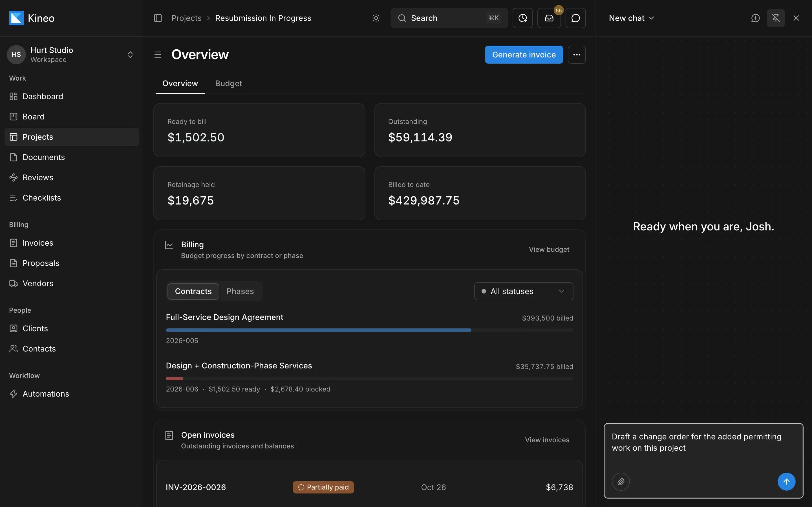This screenshot has height=507, width=812.
Task: Open the chat bubble icon in top bar
Action: tap(575, 18)
